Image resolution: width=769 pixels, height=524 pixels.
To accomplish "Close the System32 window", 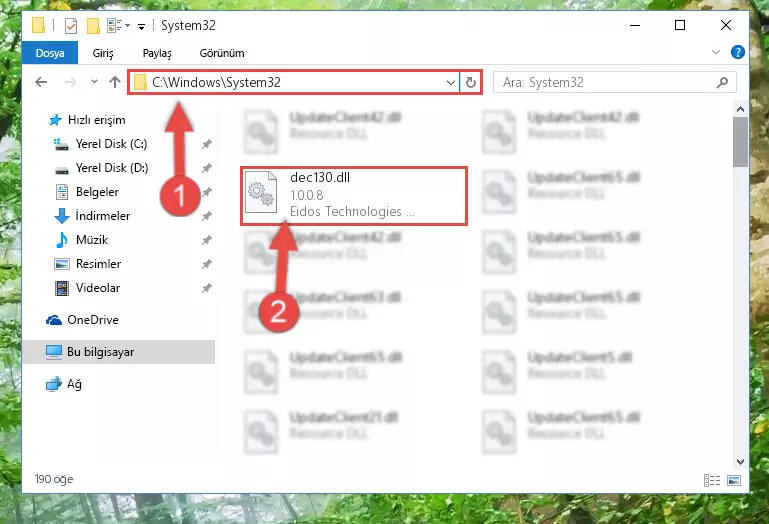I will [x=726, y=26].
